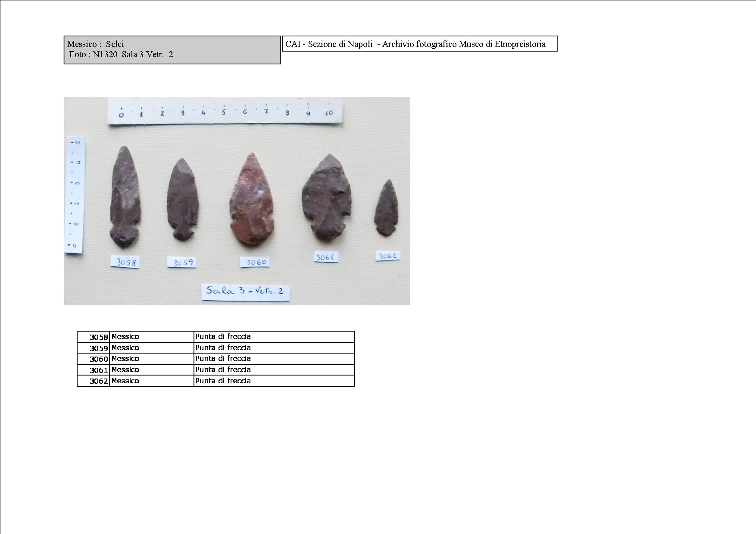Click the vertical paper ruler beside the arrowheads

pyautogui.click(x=74, y=196)
